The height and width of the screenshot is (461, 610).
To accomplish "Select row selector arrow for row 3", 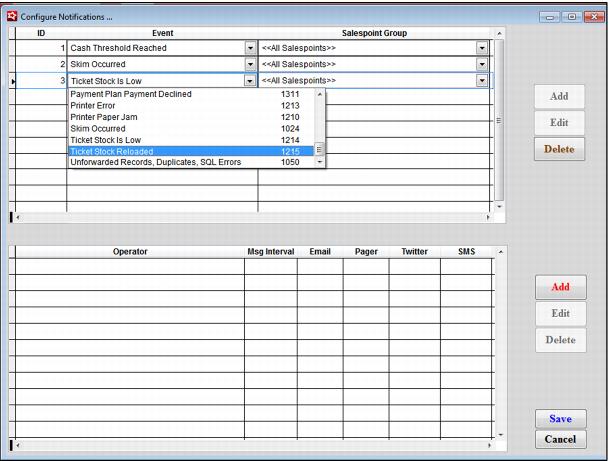I will click(12, 81).
